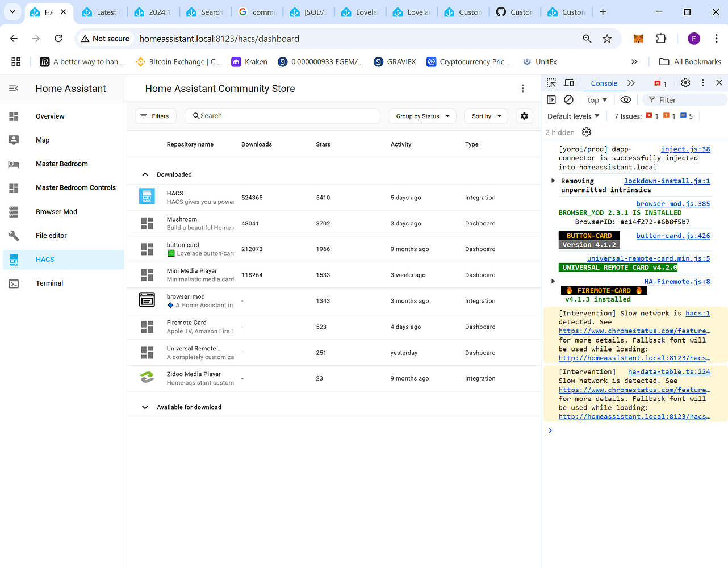Click the MetaMask fox extension icon
728x568 pixels.
(x=638, y=39)
